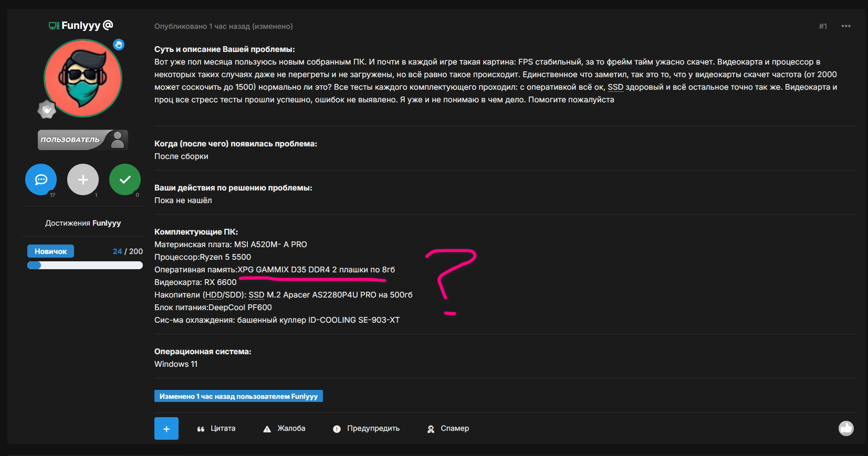The height and width of the screenshot is (456, 868).
Task: Click the @ mention icon beside Funlyyy
Action: (108, 25)
